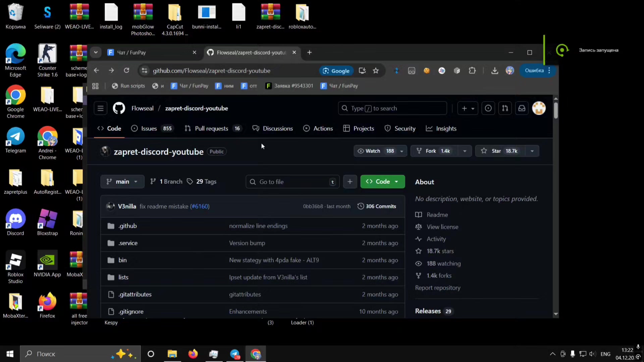Image resolution: width=644 pixels, height=362 pixels.
Task: Open the Chrome extensions puzzle icon
Action: click(x=472, y=71)
